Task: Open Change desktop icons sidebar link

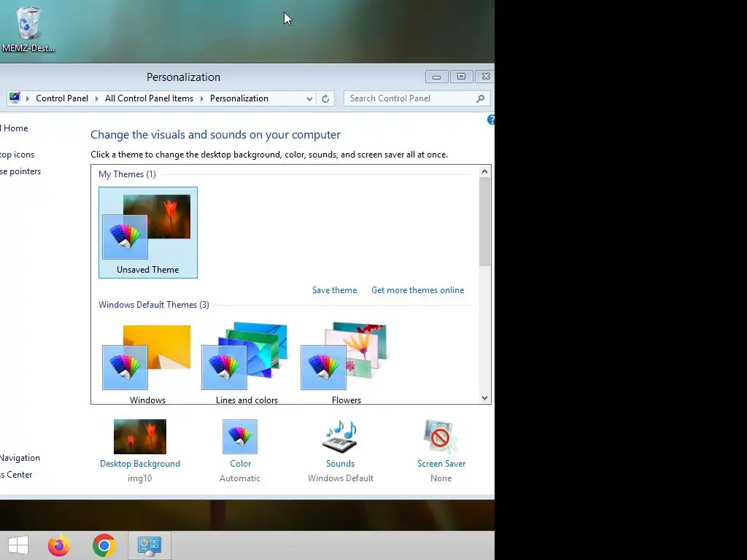Action: (18, 155)
